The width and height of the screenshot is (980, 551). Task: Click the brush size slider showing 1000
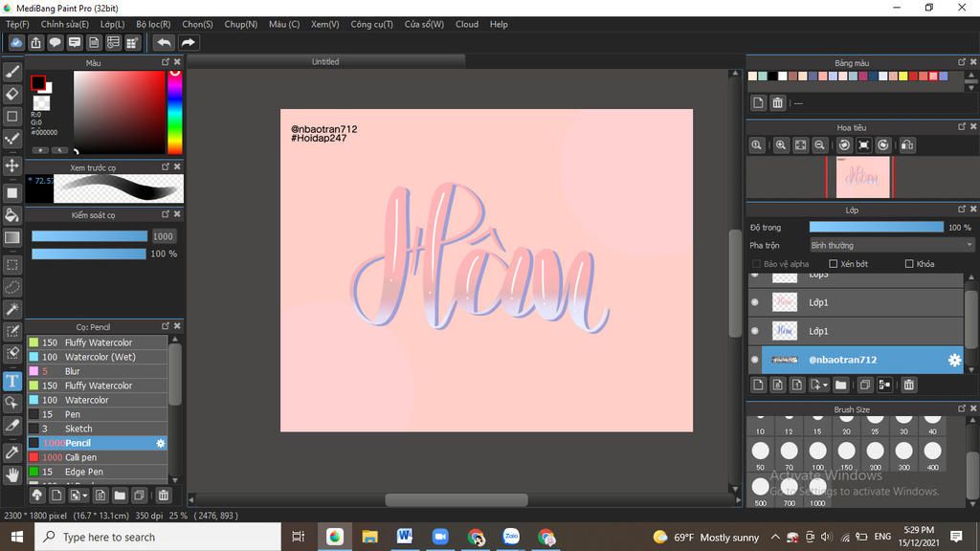[89, 236]
